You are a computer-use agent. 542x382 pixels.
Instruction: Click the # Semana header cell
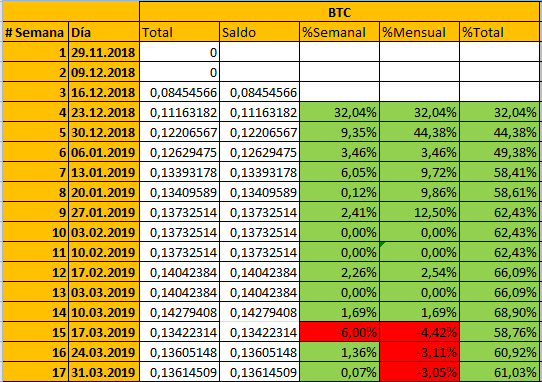coord(35,32)
